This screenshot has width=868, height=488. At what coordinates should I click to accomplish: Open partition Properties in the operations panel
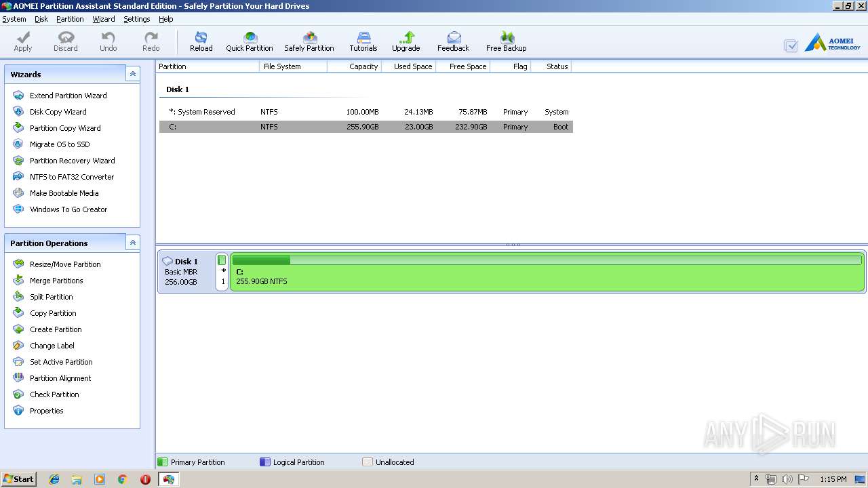[47, 411]
